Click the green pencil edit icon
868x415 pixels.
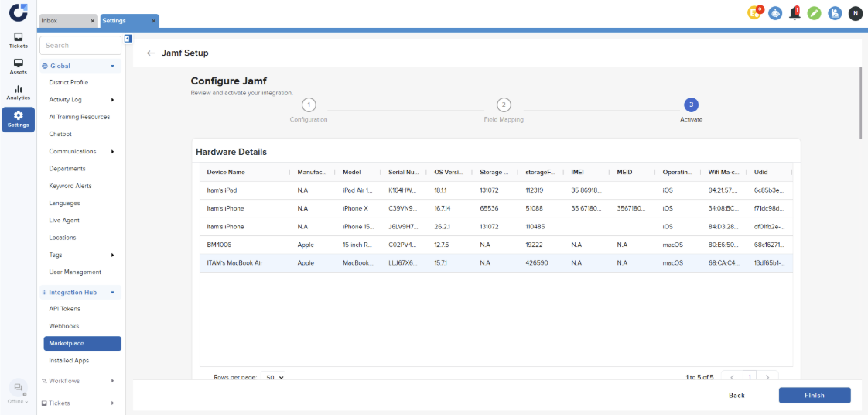point(815,13)
